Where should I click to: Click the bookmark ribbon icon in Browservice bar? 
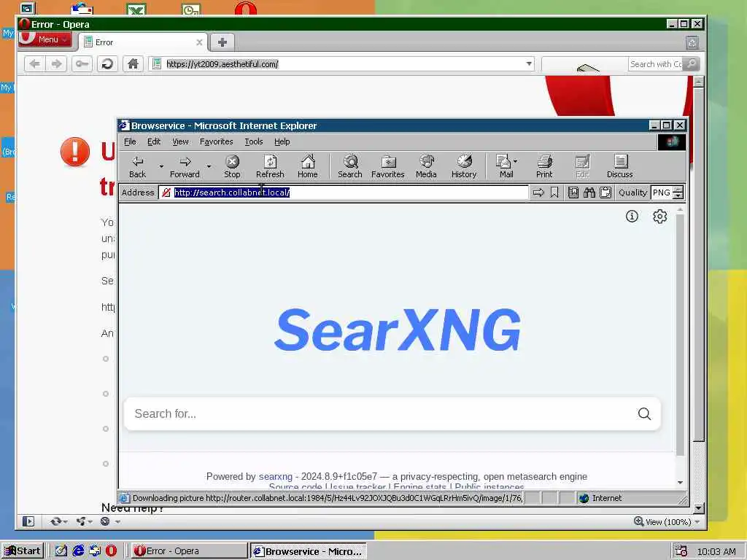click(x=554, y=192)
